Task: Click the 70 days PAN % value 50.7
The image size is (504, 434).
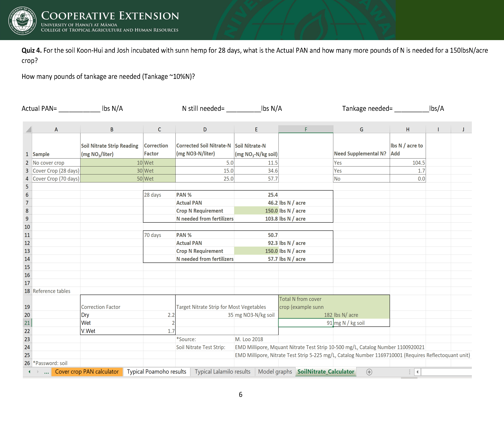Action: [x=256, y=235]
